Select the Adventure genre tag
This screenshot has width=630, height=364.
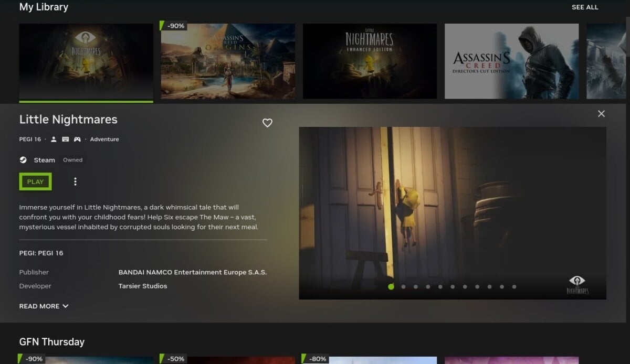104,140
